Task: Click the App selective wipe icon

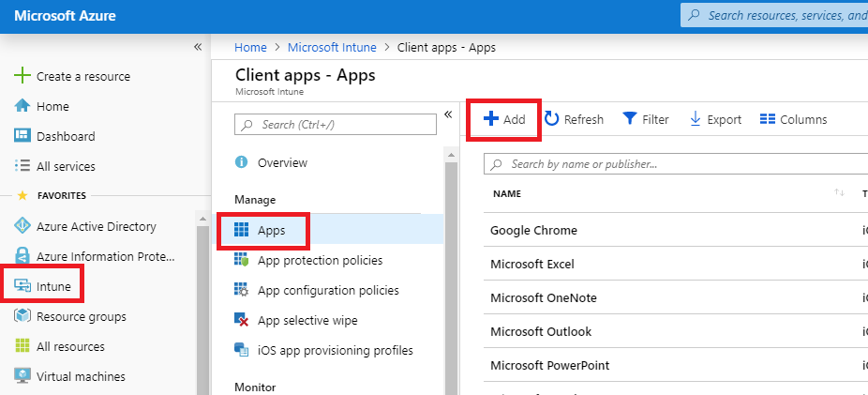Action: coord(241,320)
